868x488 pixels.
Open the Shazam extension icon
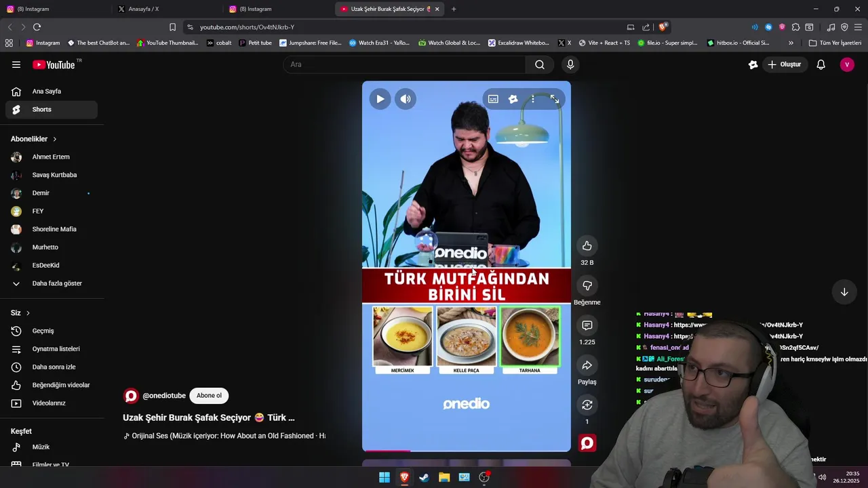pyautogui.click(x=768, y=27)
